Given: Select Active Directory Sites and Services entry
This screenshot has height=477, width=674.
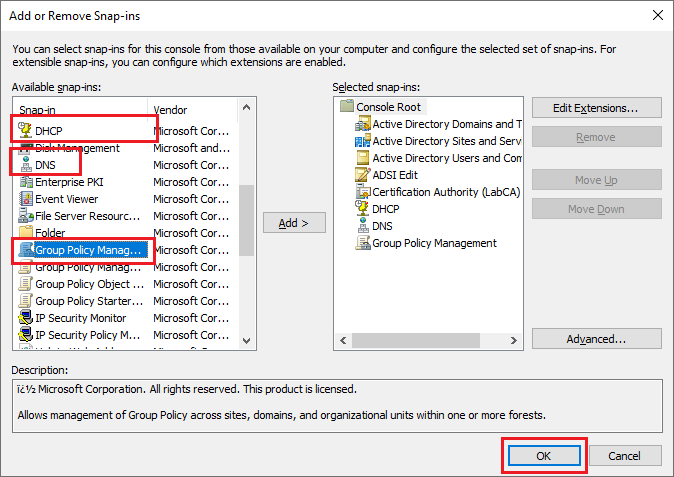Looking at the screenshot, I should (x=446, y=141).
